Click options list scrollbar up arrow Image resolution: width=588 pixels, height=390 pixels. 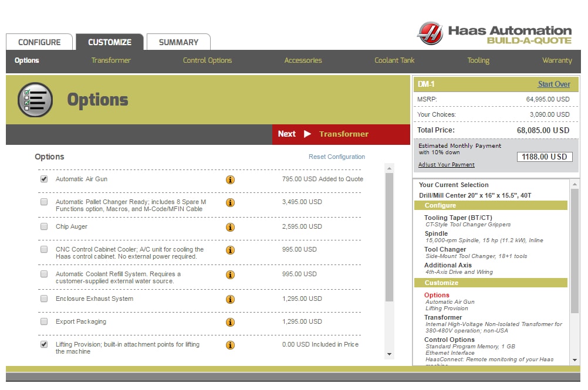click(x=389, y=168)
